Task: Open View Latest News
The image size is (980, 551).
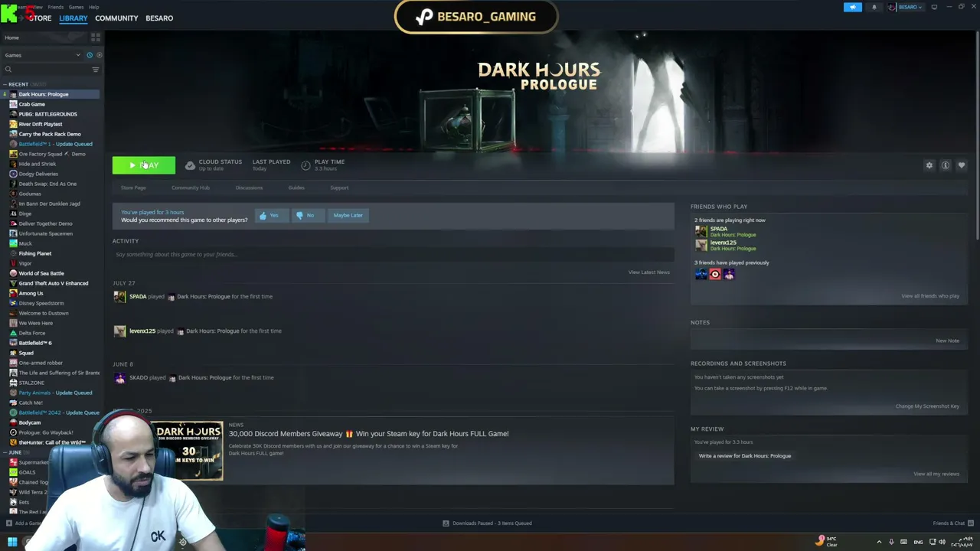Action: pyautogui.click(x=649, y=272)
